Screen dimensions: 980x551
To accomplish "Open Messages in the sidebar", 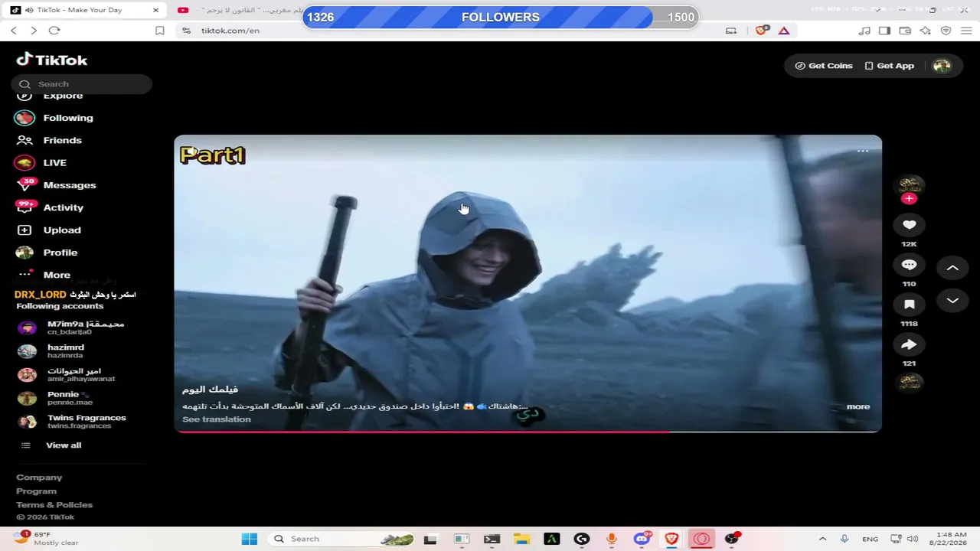I will coord(55,185).
